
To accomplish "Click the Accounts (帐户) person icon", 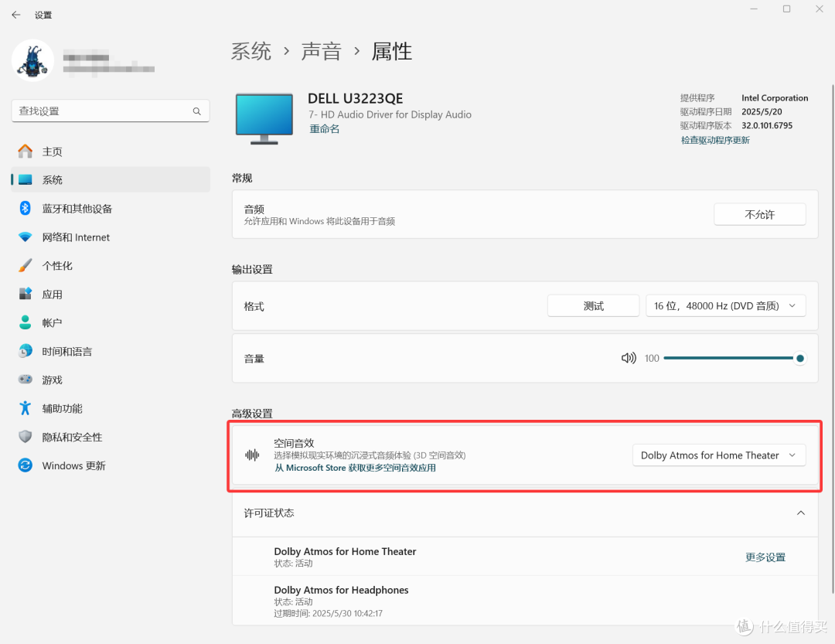I will point(25,322).
